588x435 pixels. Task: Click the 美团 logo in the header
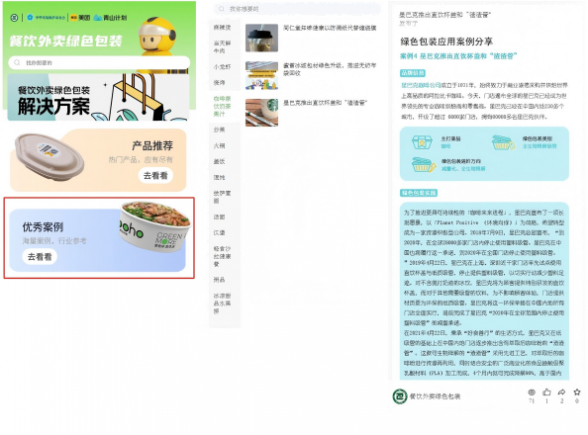[x=81, y=18]
